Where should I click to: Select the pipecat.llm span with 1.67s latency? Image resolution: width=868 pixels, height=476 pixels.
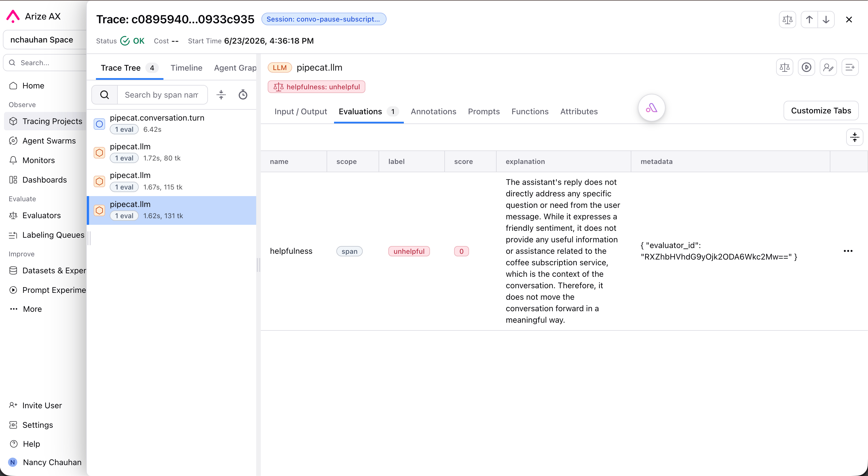(x=172, y=181)
